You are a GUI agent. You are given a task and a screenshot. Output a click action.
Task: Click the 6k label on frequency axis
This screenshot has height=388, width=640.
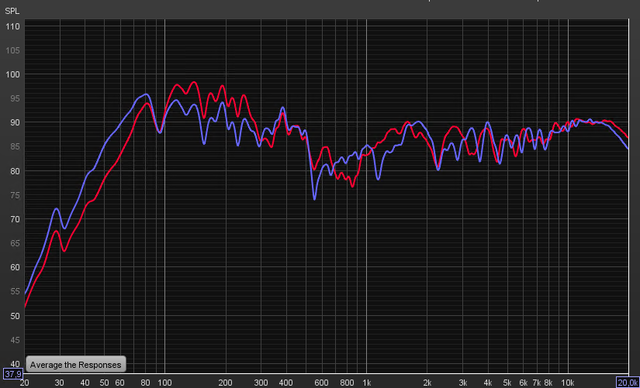coord(524,383)
